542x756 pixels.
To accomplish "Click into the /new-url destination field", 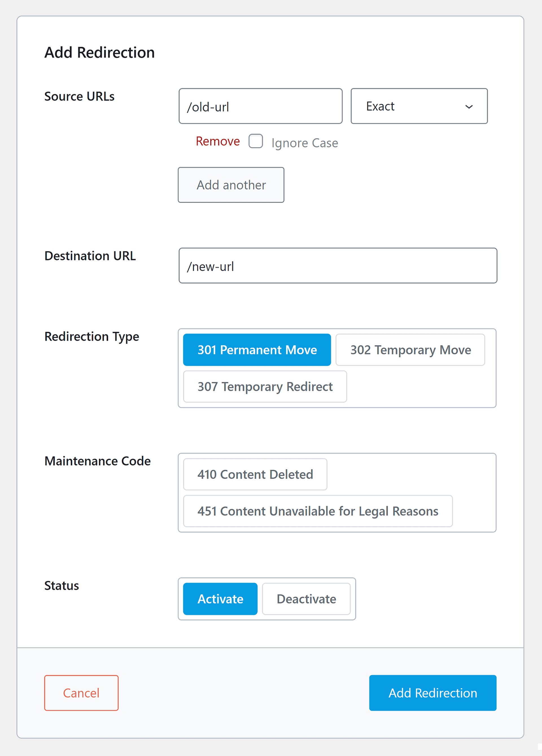I will tap(338, 266).
